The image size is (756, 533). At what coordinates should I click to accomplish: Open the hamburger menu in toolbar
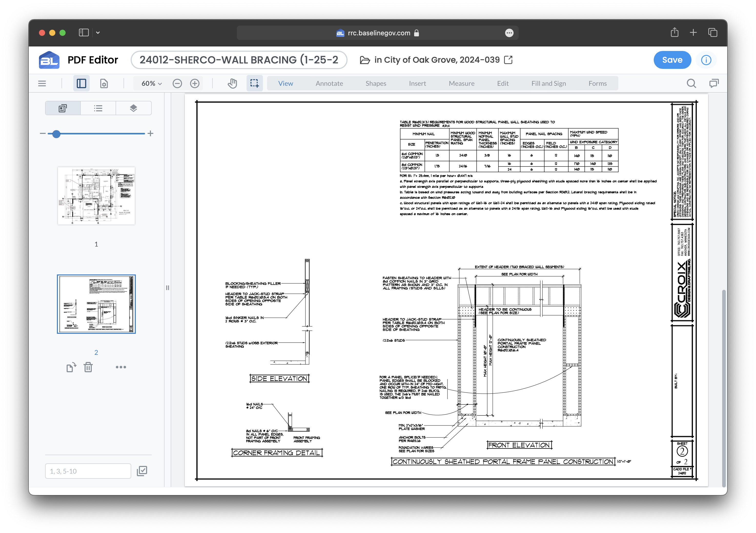[x=42, y=83]
